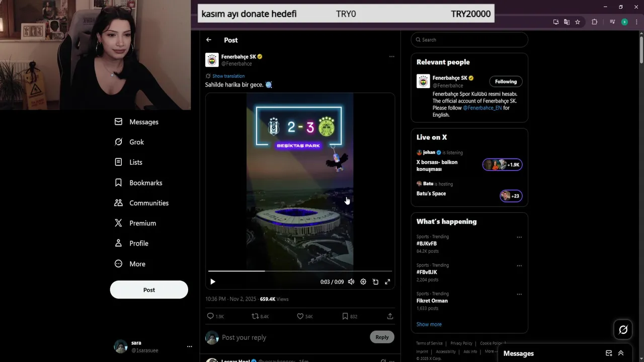
Task: Click the grey Reply button
Action: [382, 337]
